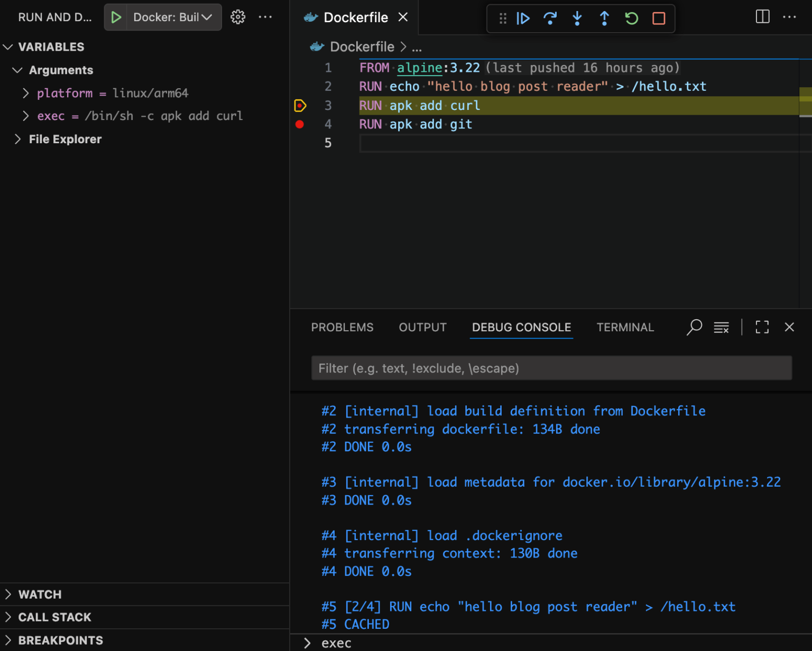Click the Step Over debug icon
This screenshot has height=651, width=812.
[x=550, y=18]
